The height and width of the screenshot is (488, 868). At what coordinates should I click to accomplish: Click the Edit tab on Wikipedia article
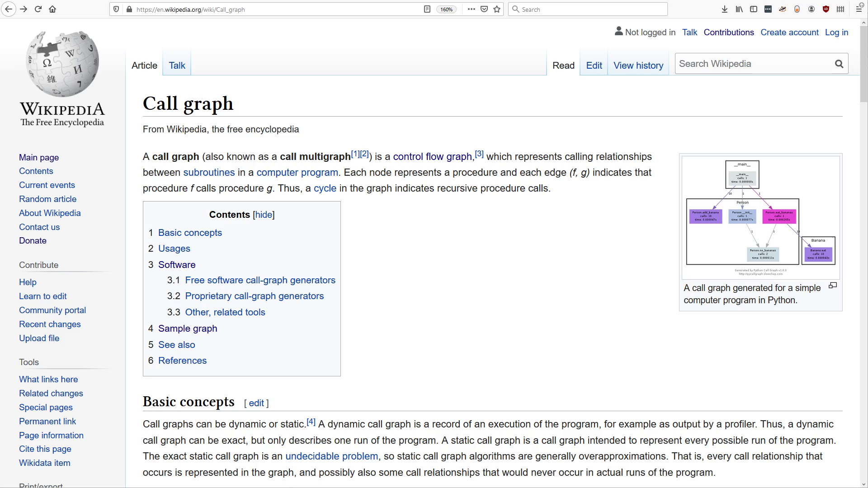click(x=594, y=65)
